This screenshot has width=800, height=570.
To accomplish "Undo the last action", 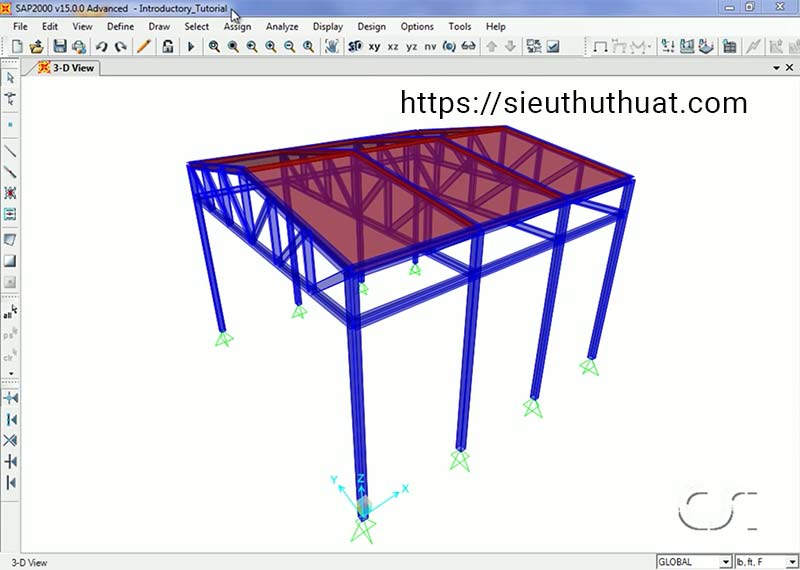I will [x=101, y=47].
